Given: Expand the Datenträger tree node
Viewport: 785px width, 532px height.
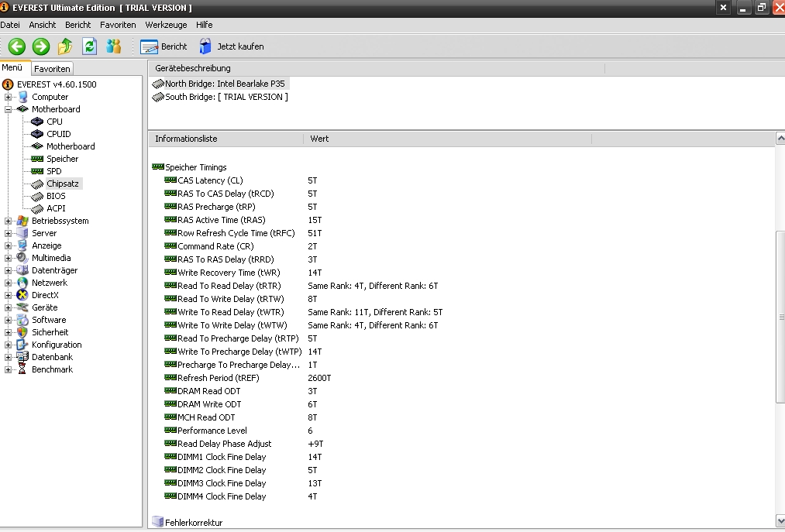Looking at the screenshot, I should click(x=8, y=270).
